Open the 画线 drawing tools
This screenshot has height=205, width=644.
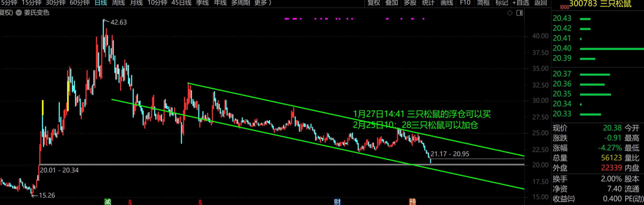(447, 3)
